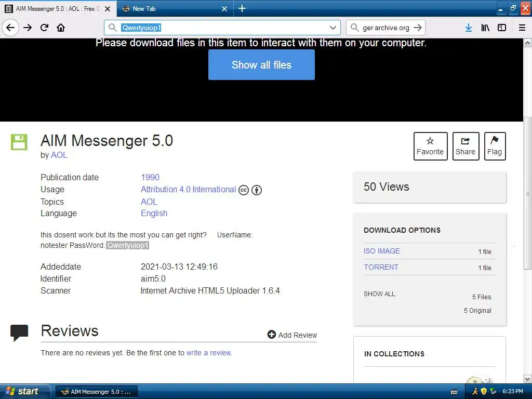Expand the address bar history dropdown
This screenshot has width=532, height=399.
333,28
